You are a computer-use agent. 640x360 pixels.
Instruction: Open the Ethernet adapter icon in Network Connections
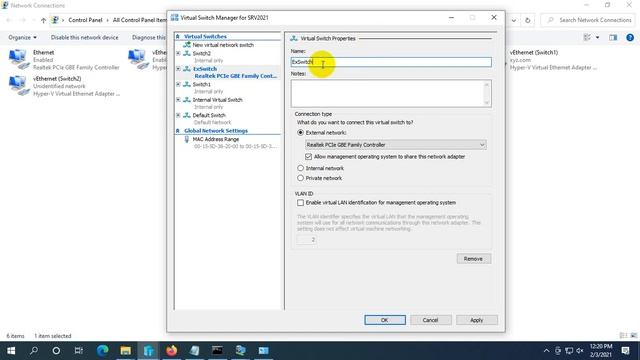pos(19,59)
